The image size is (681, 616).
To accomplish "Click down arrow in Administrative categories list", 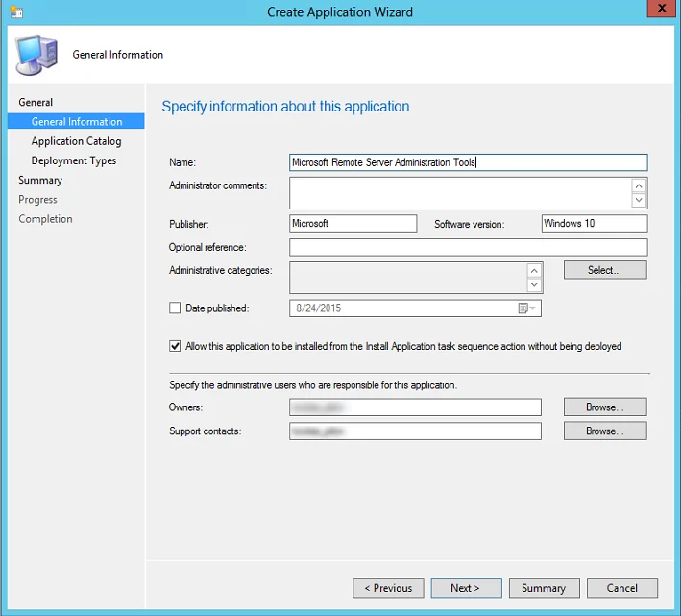I will click(x=534, y=285).
